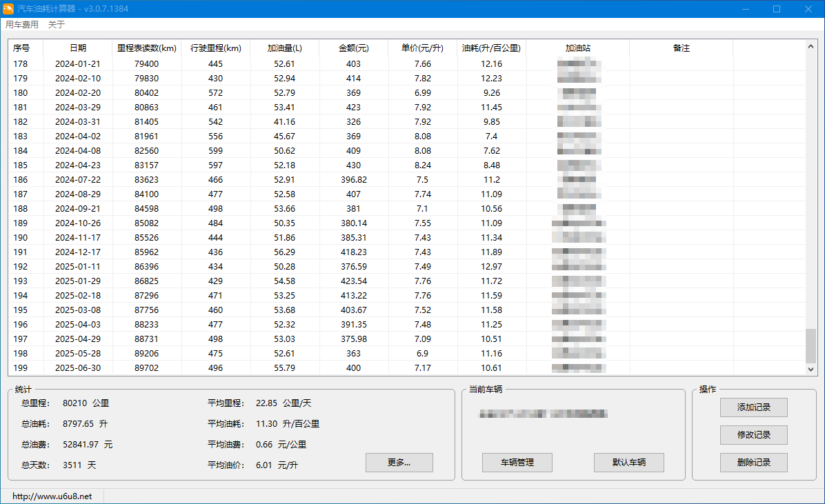The height and width of the screenshot is (504, 825).
Task: Sort by 日期 column header
Action: [78, 48]
